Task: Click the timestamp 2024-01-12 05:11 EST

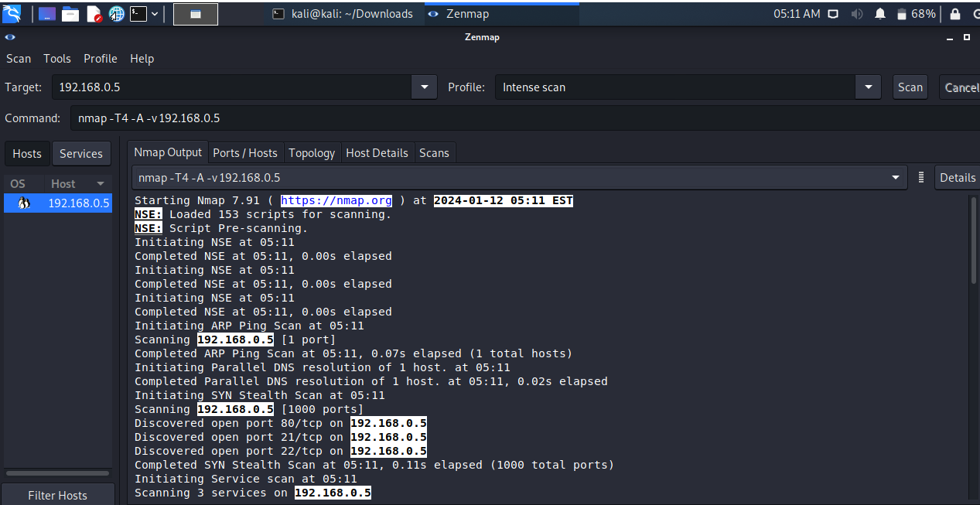Action: click(x=504, y=200)
